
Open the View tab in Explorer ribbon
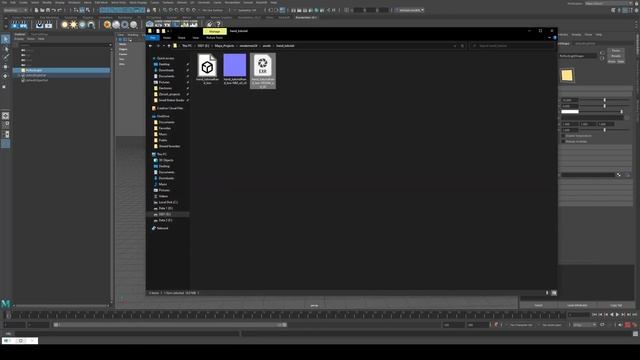196,38
